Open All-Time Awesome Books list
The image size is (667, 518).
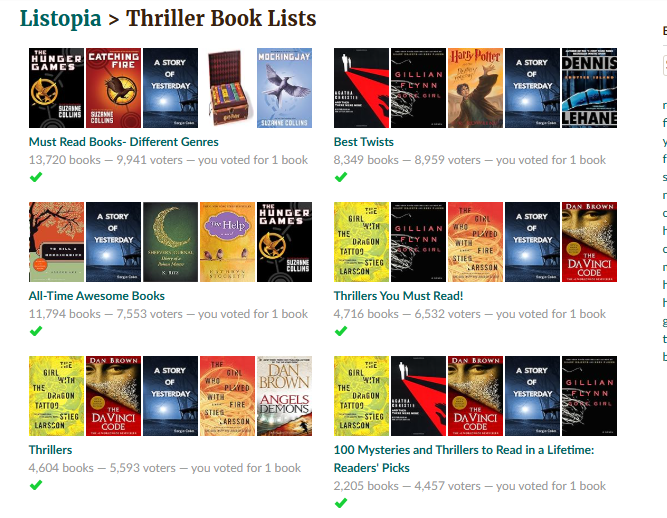[x=97, y=296]
